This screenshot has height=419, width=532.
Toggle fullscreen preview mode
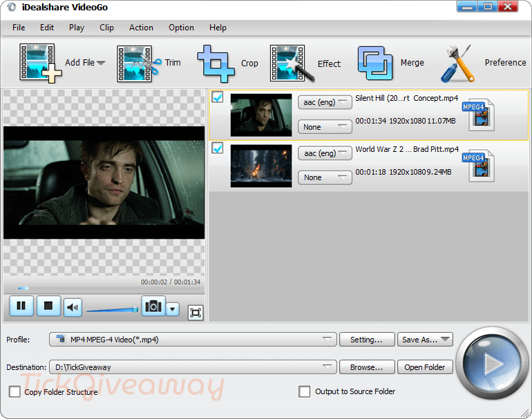point(196,313)
